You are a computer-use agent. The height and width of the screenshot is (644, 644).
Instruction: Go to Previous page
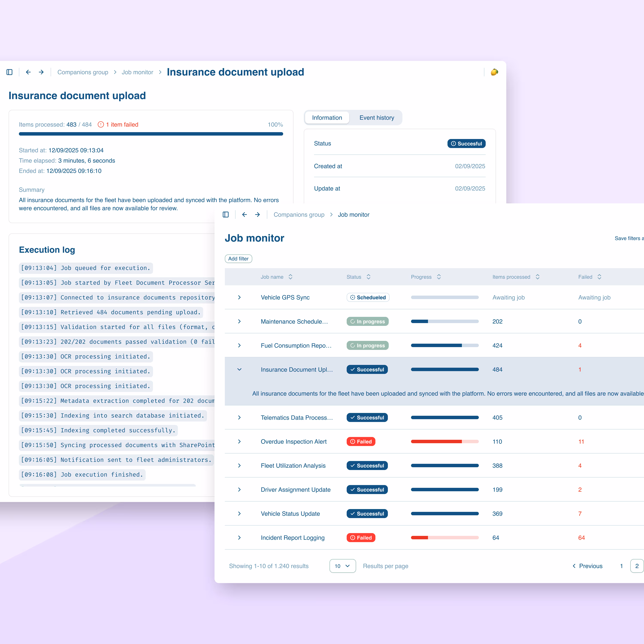click(587, 566)
